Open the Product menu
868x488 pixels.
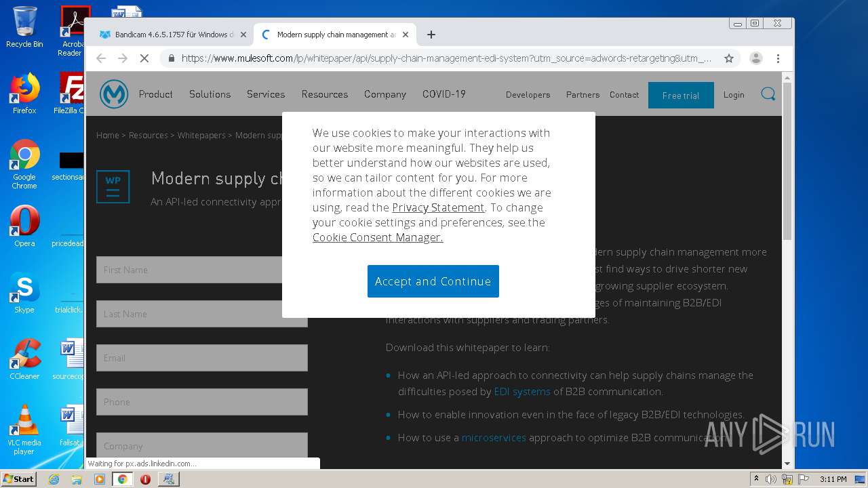(156, 94)
